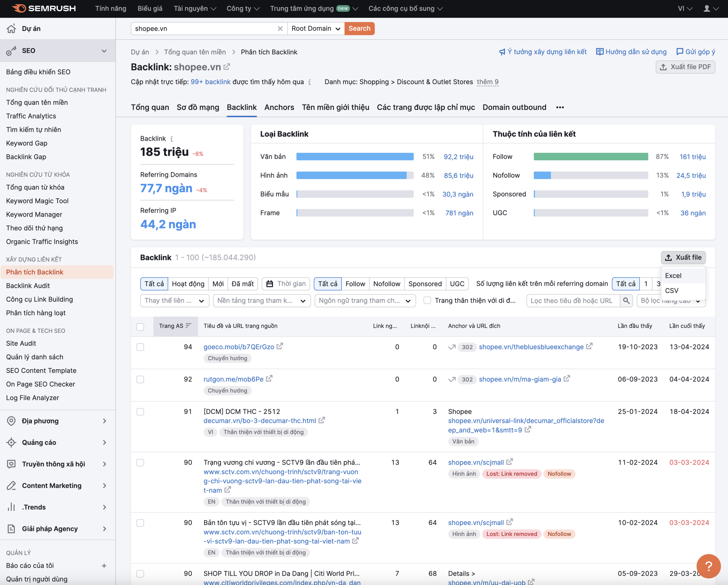The width and height of the screenshot is (728, 585).
Task: Click the orange Search button
Action: pos(359,29)
